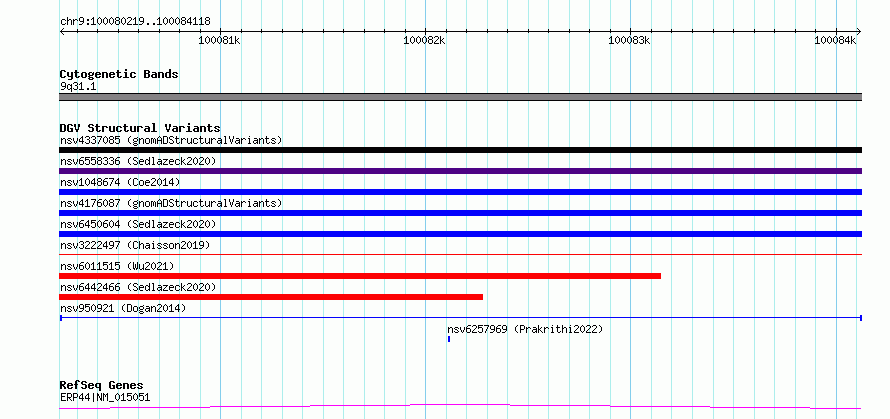
Task: Select the magenta ERP44 gene line
Action: click(460, 407)
